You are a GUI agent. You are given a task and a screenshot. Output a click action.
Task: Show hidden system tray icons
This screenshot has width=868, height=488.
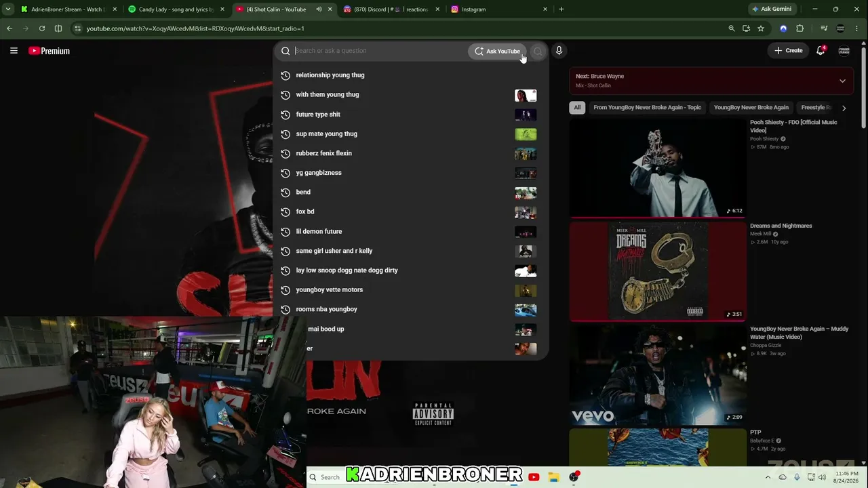pos(769,477)
